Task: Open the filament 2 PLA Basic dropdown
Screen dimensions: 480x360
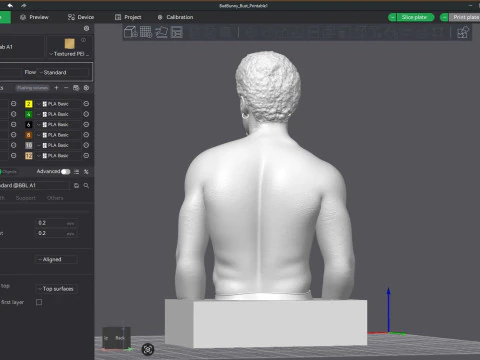Action: 58,104
